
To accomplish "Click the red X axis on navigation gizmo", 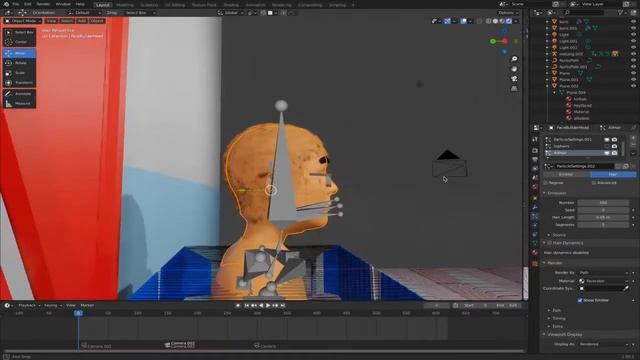I will tap(505, 41).
